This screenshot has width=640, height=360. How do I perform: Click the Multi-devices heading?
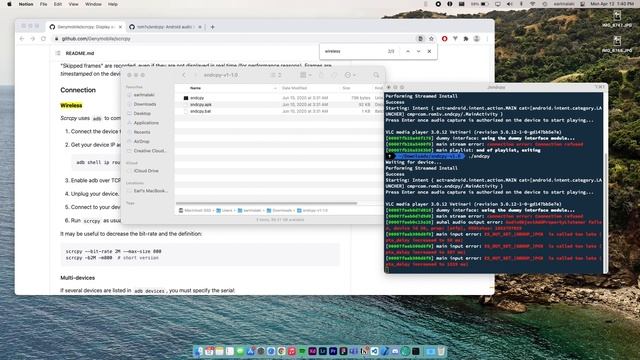[78, 278]
